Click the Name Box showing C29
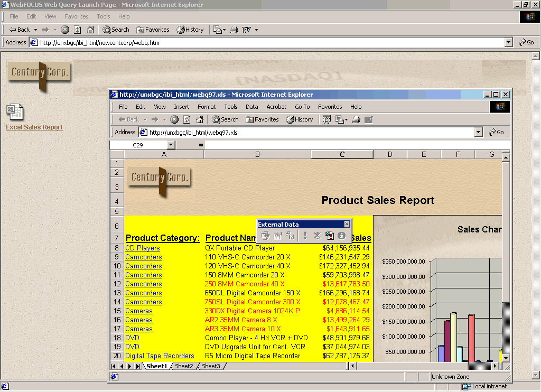This screenshot has width=541, height=392. click(x=138, y=145)
